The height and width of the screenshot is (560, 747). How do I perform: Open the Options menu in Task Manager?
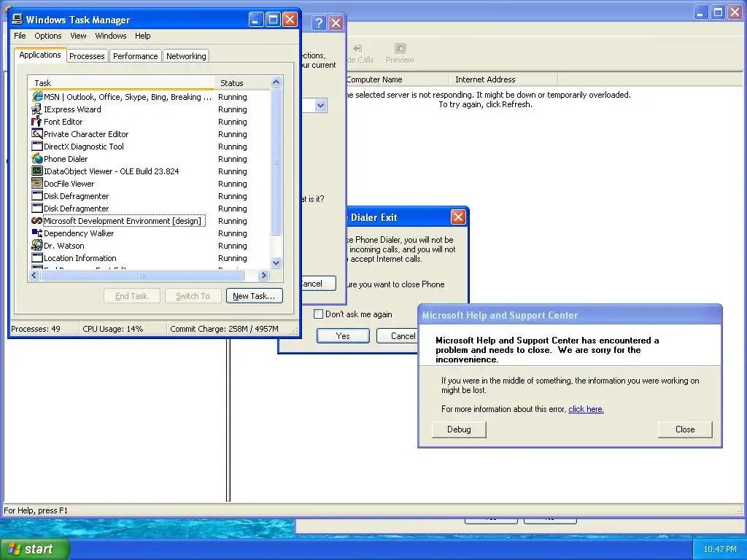[x=47, y=36]
